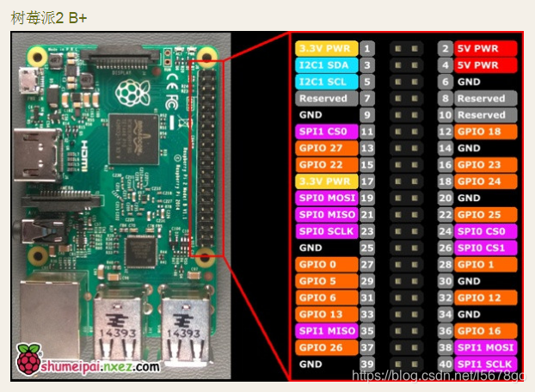The height and width of the screenshot is (392, 535).
Task: Click the GND label at pin 25
Action: pos(311,248)
